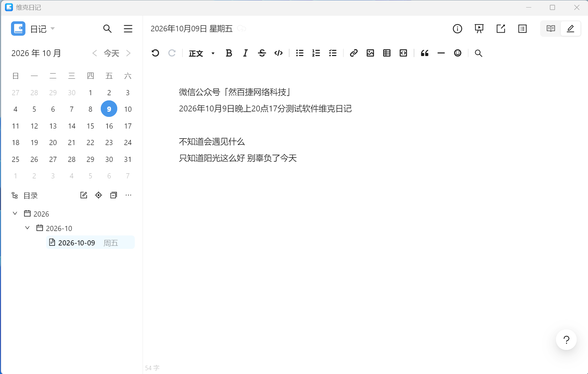Viewport: 588px width, 374px height.
Task: Locate current entry in directory tree
Action: [99, 195]
